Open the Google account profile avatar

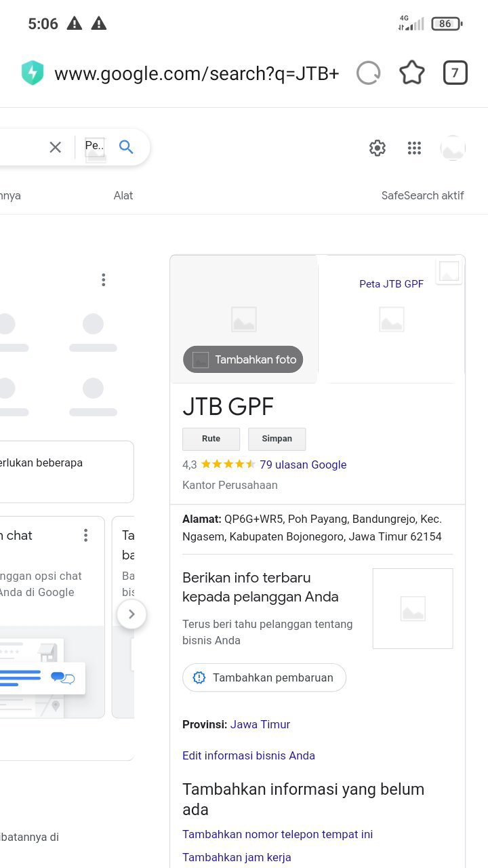[452, 148]
